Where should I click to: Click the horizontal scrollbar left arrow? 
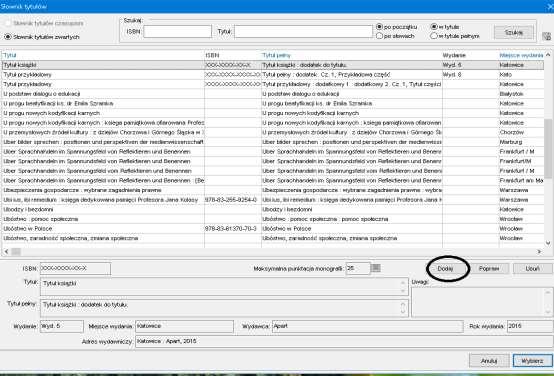(x=6, y=251)
